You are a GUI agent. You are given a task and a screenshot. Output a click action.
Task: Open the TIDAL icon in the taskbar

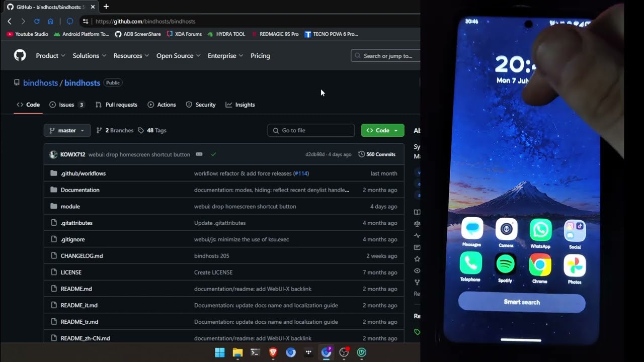308,352
